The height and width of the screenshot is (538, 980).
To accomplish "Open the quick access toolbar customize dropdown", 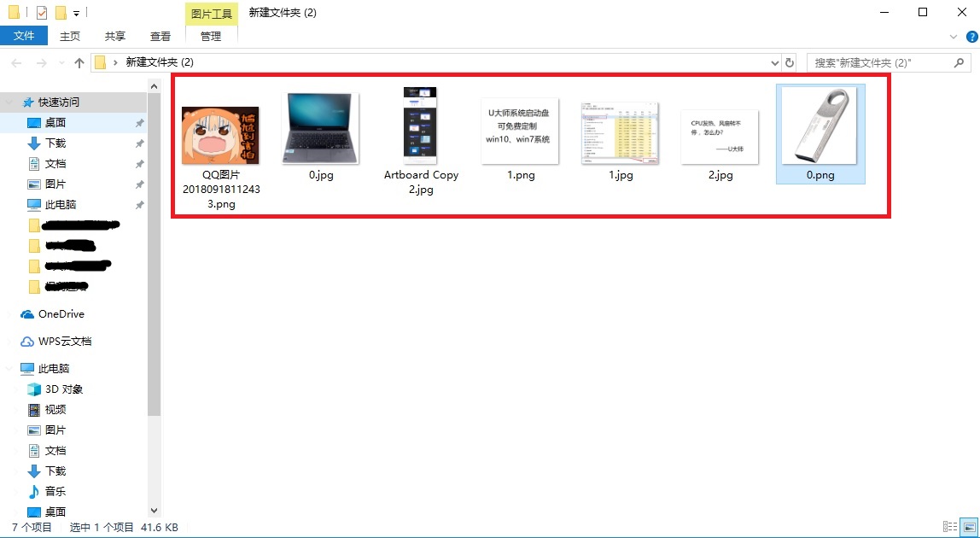I will tap(76, 14).
